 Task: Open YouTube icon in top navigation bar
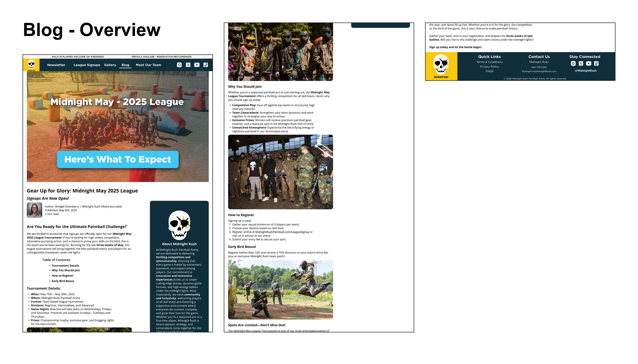tap(197, 65)
